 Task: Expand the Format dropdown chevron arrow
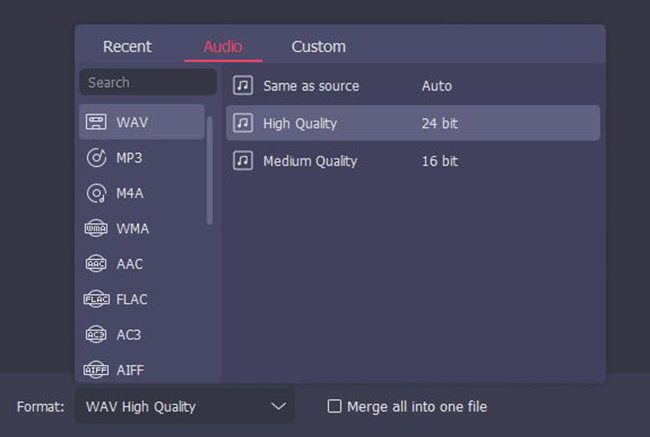[x=278, y=407]
